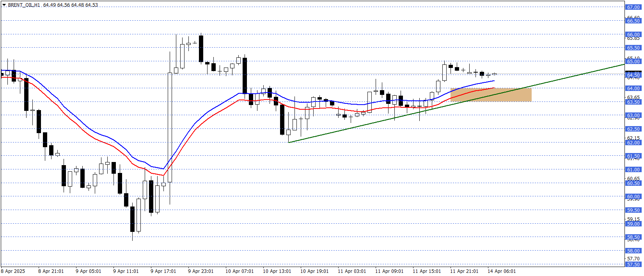The image size is (644, 276).
Task: Click the 11 Apr 03:01 time label
Action: (x=352, y=271)
